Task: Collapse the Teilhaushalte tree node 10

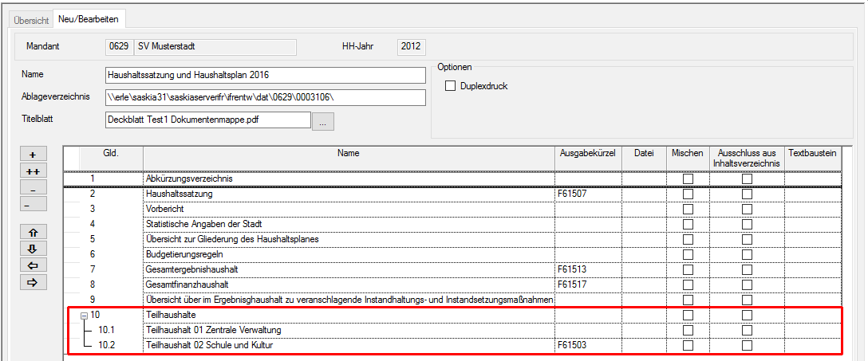Action: click(x=83, y=316)
